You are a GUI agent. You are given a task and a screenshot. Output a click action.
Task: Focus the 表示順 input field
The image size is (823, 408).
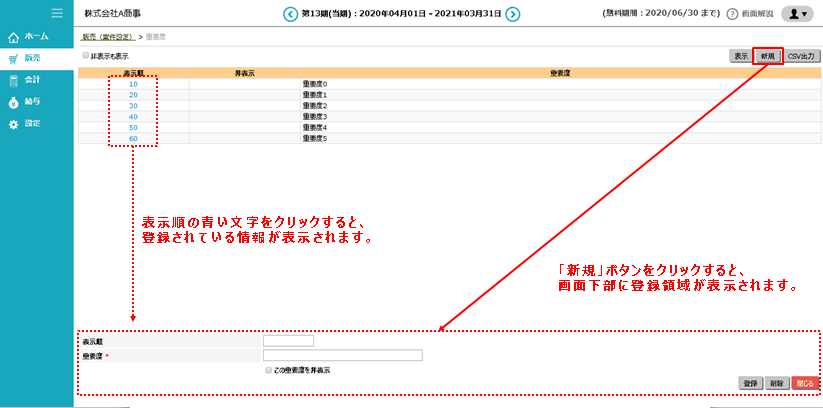(x=288, y=341)
